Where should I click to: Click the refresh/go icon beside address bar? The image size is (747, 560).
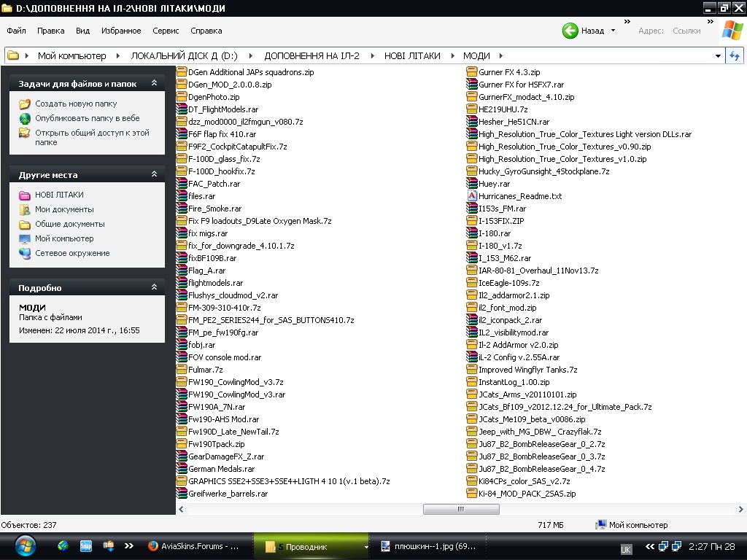click(x=735, y=55)
